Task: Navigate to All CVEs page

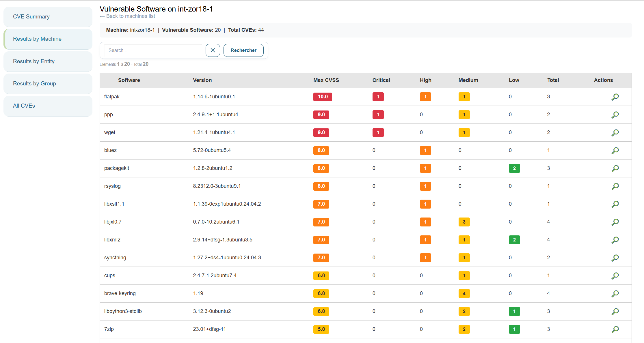Action: click(x=24, y=106)
